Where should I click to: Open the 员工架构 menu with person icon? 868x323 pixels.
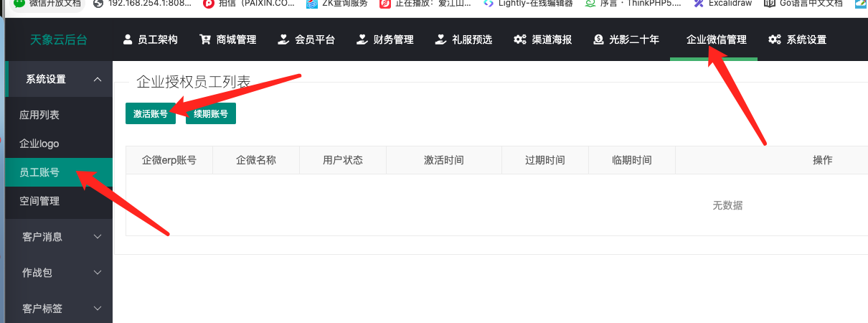point(150,39)
